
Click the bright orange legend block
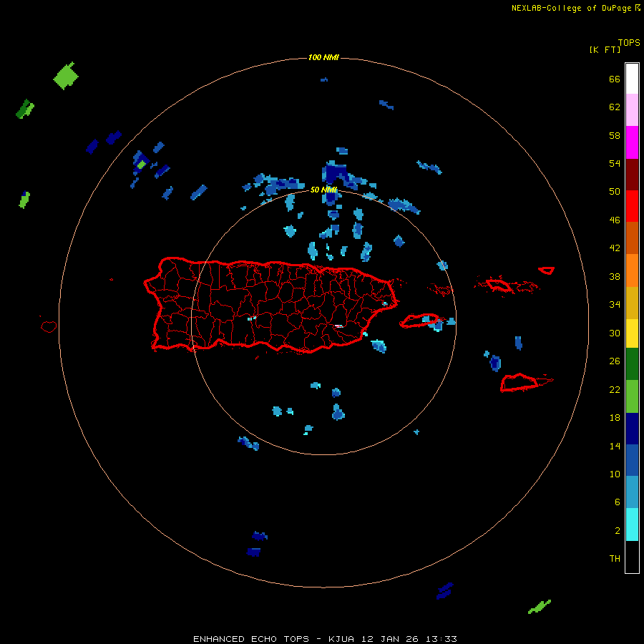click(x=632, y=270)
